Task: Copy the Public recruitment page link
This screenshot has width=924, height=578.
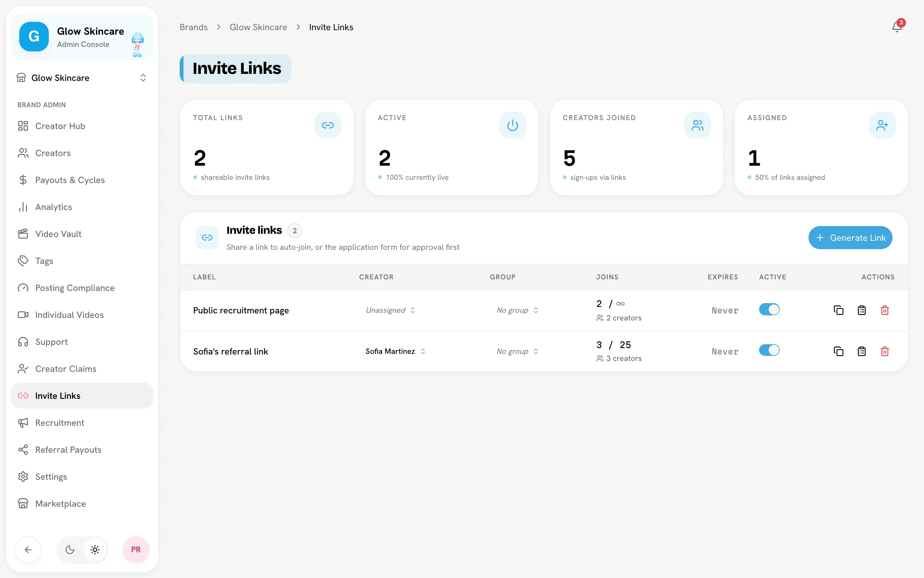Action: point(838,310)
